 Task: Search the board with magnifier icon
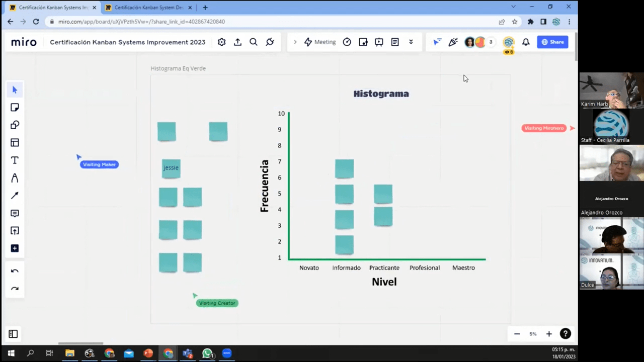click(254, 42)
